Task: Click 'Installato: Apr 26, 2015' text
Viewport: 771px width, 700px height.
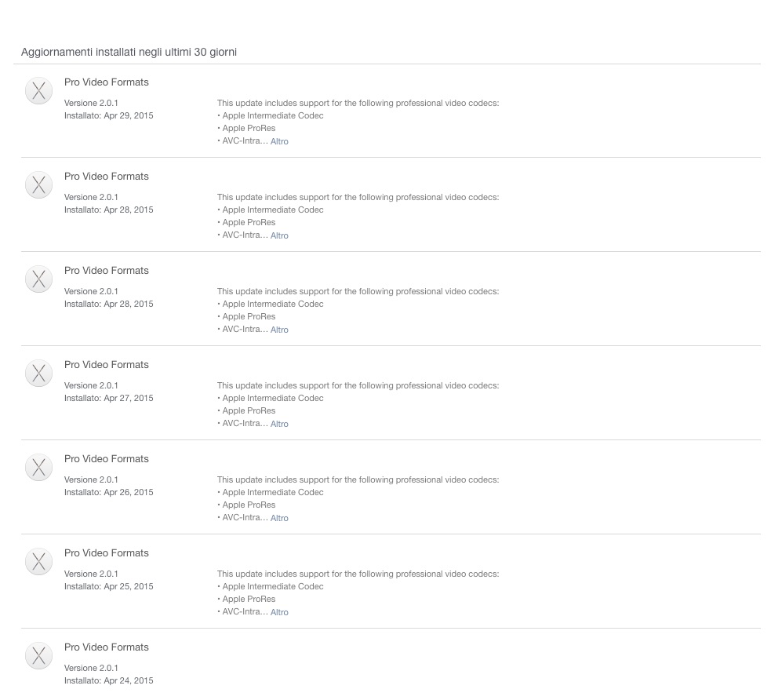Action: (109, 492)
